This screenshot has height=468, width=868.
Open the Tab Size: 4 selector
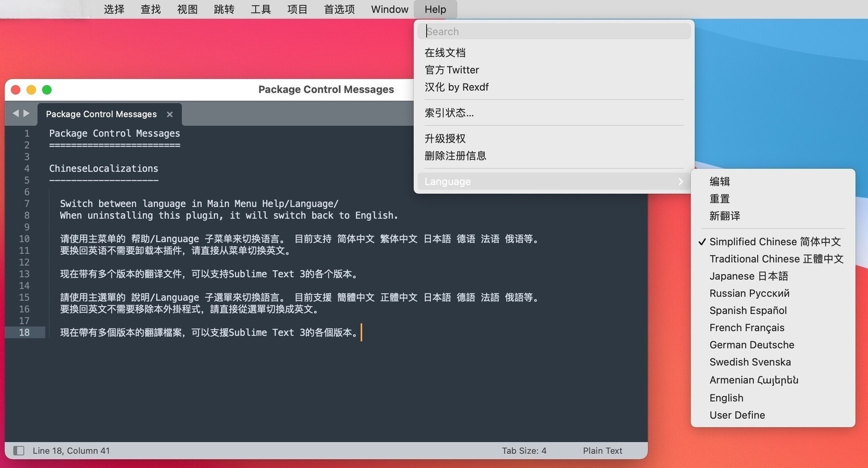(x=524, y=450)
